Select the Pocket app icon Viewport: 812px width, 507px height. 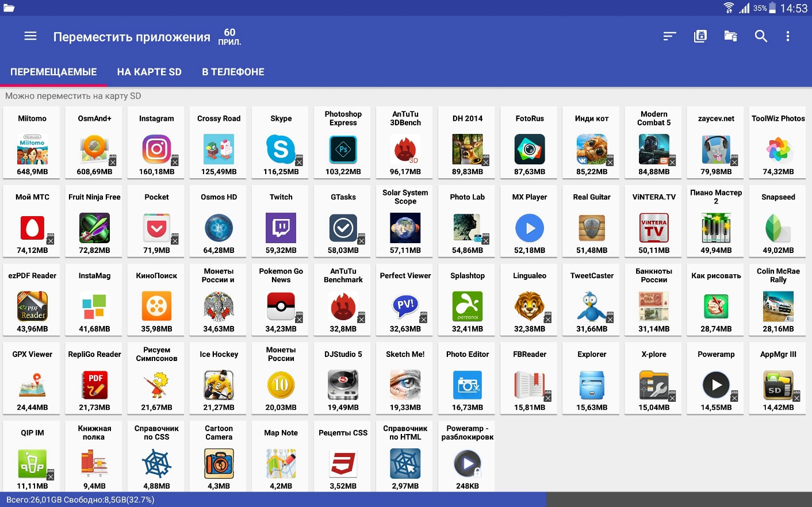click(156, 228)
